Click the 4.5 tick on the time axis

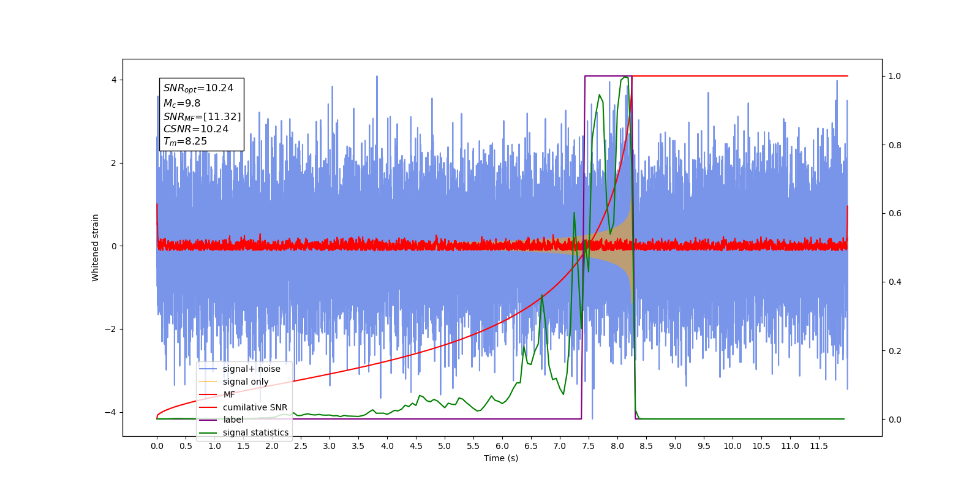[x=416, y=446]
